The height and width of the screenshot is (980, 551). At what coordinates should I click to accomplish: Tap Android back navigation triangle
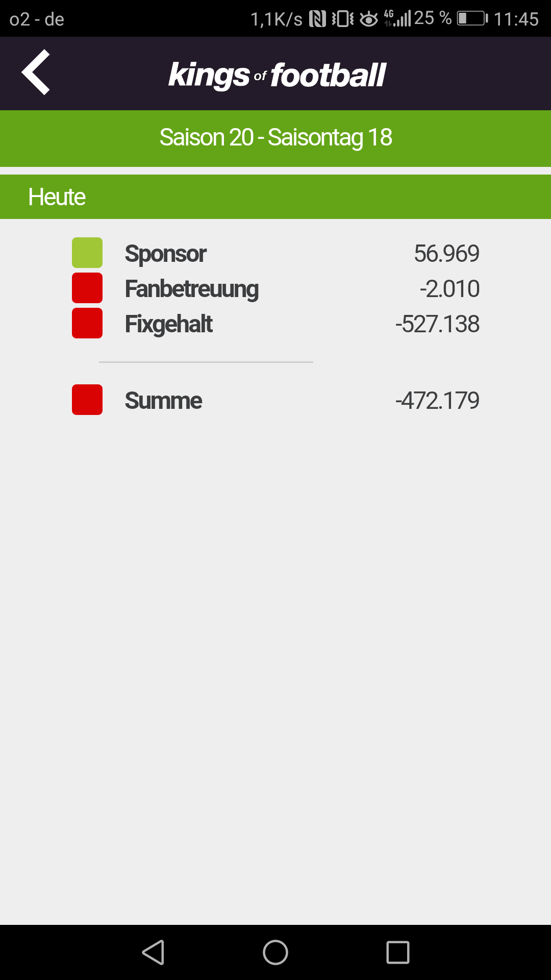coord(153,952)
